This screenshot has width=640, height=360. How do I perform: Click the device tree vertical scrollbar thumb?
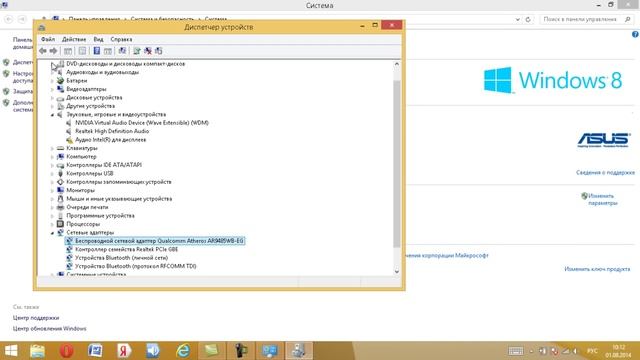tap(397, 163)
